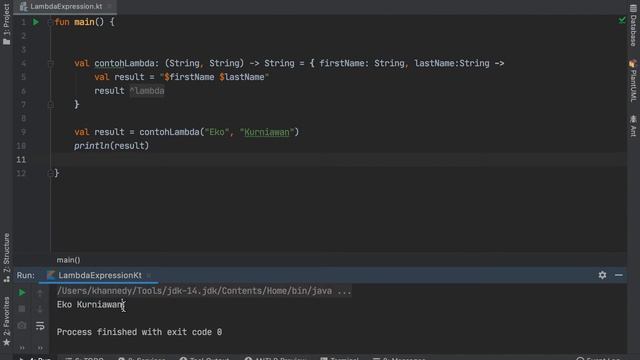
Task: Close the LambdaExpression.kt editor tab
Action: coord(109,7)
